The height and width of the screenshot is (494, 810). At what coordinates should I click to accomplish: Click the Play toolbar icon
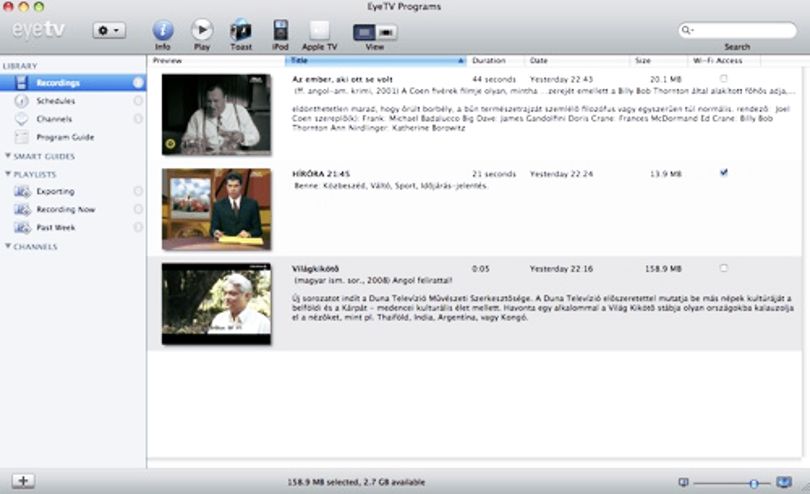202,30
